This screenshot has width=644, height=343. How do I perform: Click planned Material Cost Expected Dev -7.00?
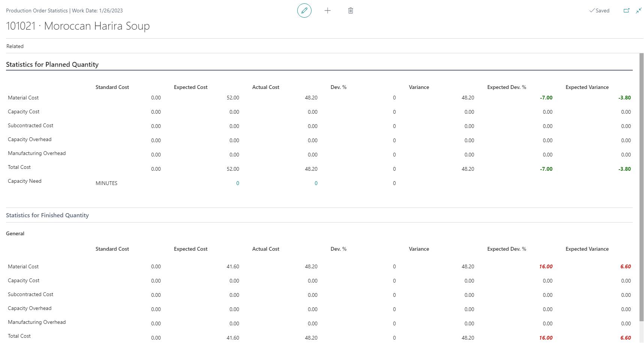point(546,98)
